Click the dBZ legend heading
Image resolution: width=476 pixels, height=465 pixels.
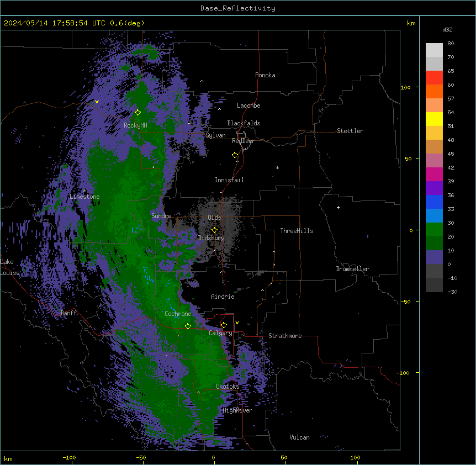coord(447,29)
